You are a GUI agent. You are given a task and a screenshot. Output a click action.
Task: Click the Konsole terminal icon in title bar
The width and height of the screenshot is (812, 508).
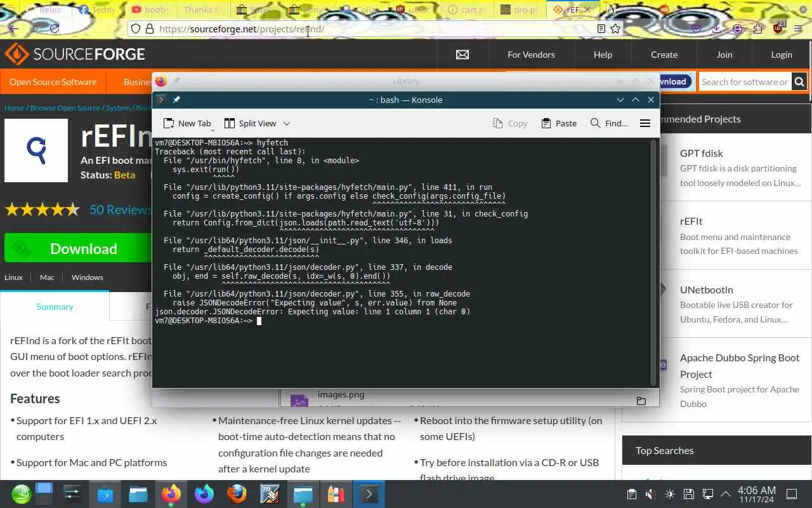tap(161, 100)
